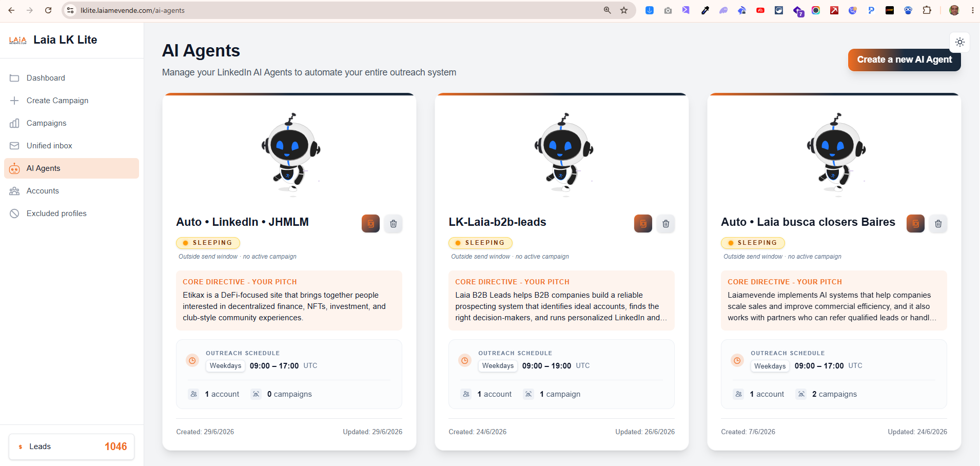Viewport: 980px width, 466px height.
Task: Click Weekdays tag on the 09:00 – 19:00 schedule
Action: click(498, 366)
